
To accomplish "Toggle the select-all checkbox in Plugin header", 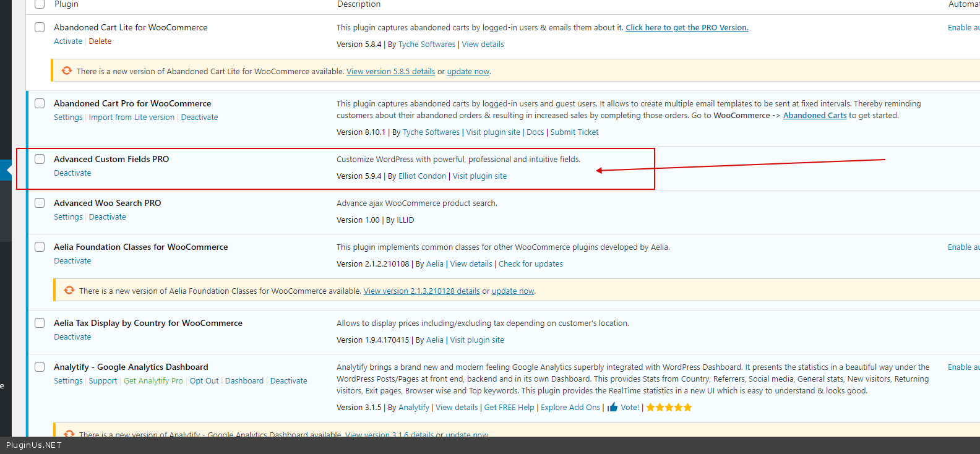I will coord(40,4).
